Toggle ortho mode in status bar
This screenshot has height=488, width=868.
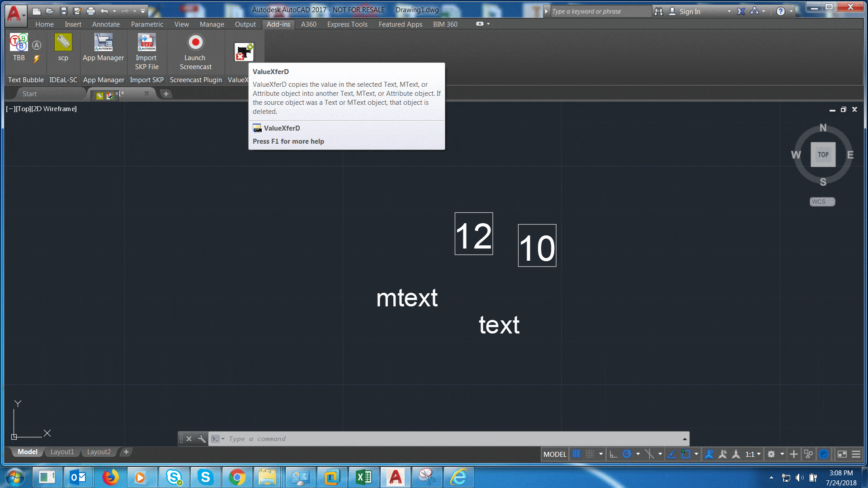point(613,454)
